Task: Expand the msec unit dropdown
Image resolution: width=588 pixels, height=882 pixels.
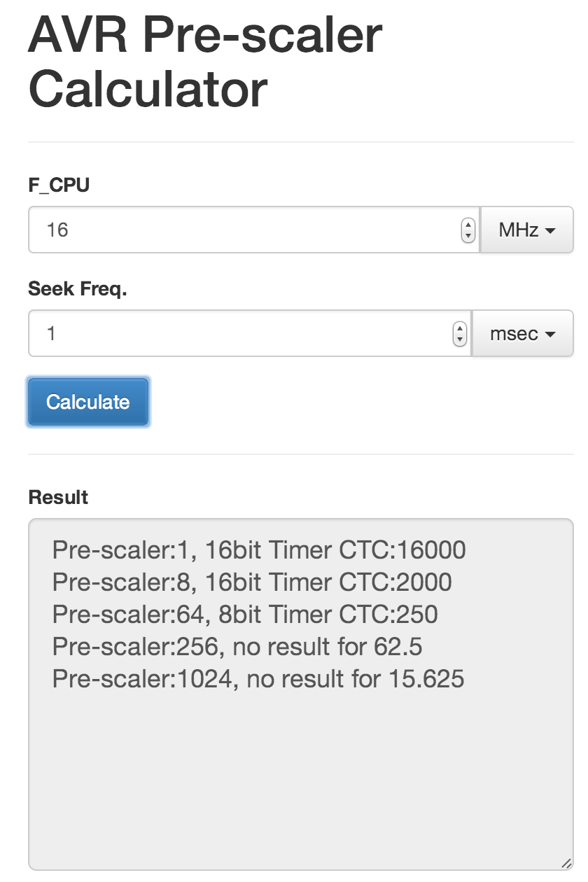Action: (522, 333)
